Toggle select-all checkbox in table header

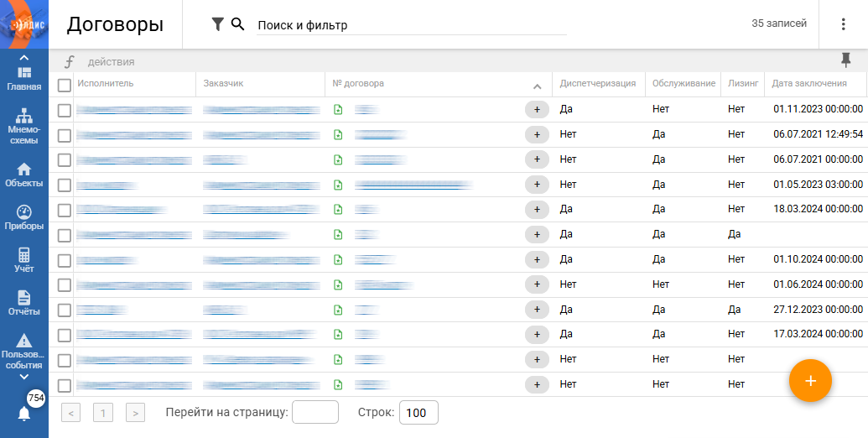coord(65,85)
